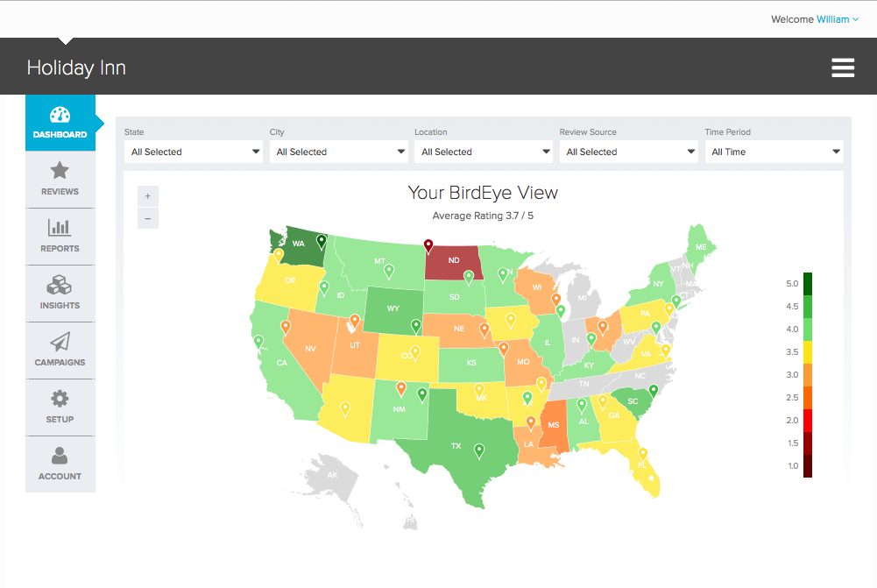Open Campaigns paper plane icon
Screen dimensions: 877x588
pos(60,341)
